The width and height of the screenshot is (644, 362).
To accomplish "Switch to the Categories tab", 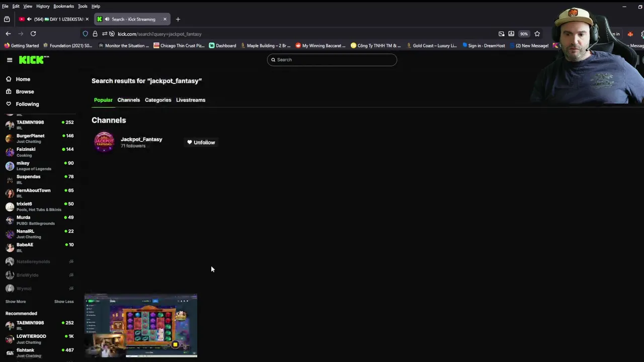I will 158,100.
